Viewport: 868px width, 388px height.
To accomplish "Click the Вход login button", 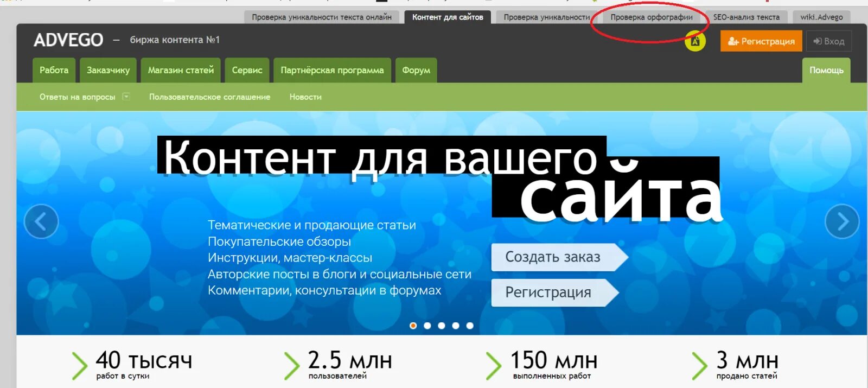I will point(829,41).
